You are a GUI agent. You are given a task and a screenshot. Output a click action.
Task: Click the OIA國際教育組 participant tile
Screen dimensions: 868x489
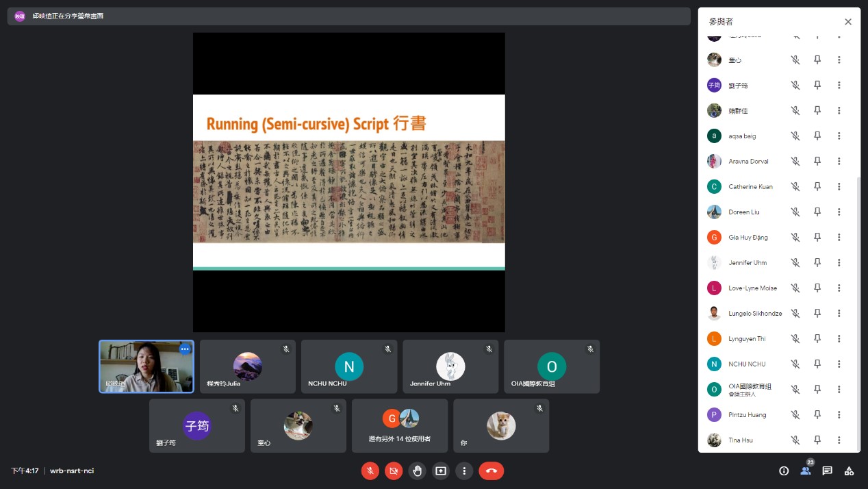[552, 366]
